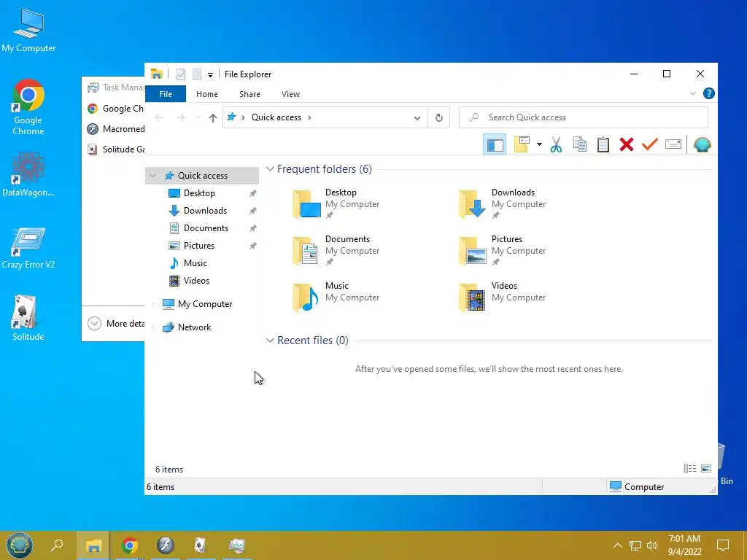
Task: Select the Desktop frequent folder
Action: pyautogui.click(x=336, y=204)
